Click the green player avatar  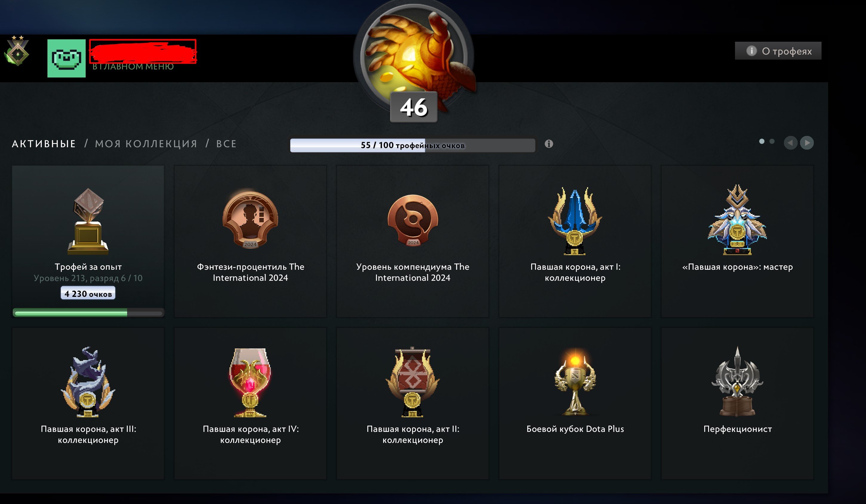66,58
